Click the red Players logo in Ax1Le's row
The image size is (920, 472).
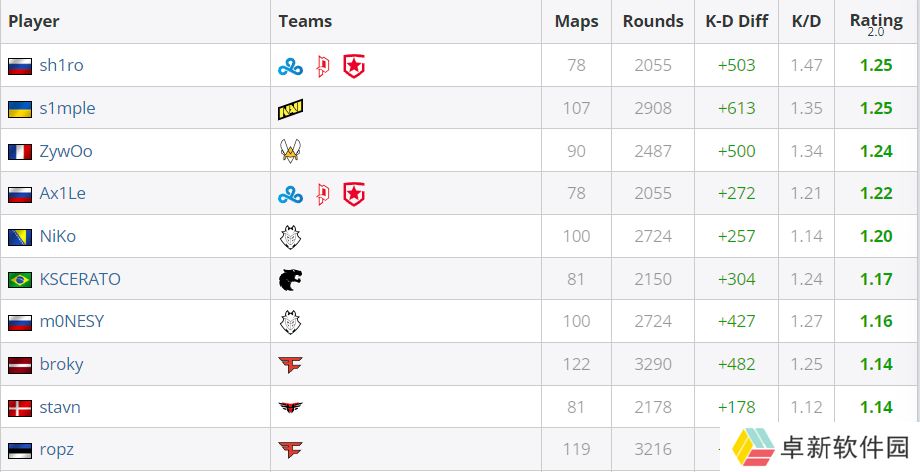pyautogui.click(x=323, y=194)
